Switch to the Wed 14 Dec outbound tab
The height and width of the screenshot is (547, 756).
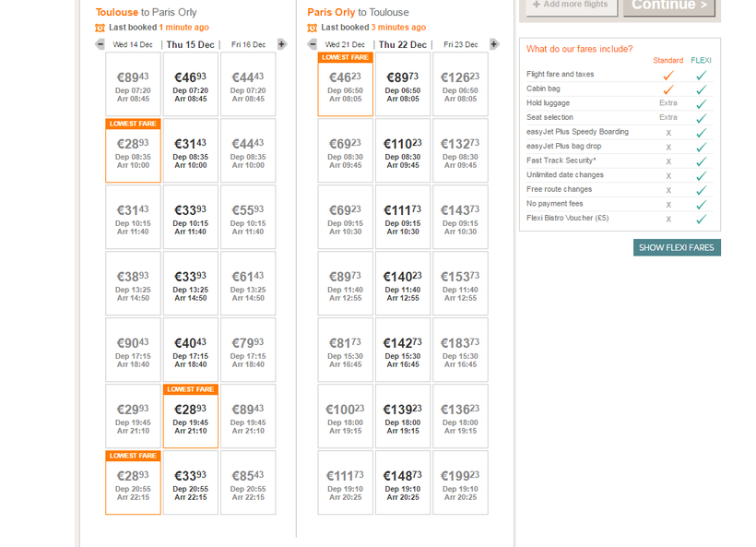tap(133, 44)
